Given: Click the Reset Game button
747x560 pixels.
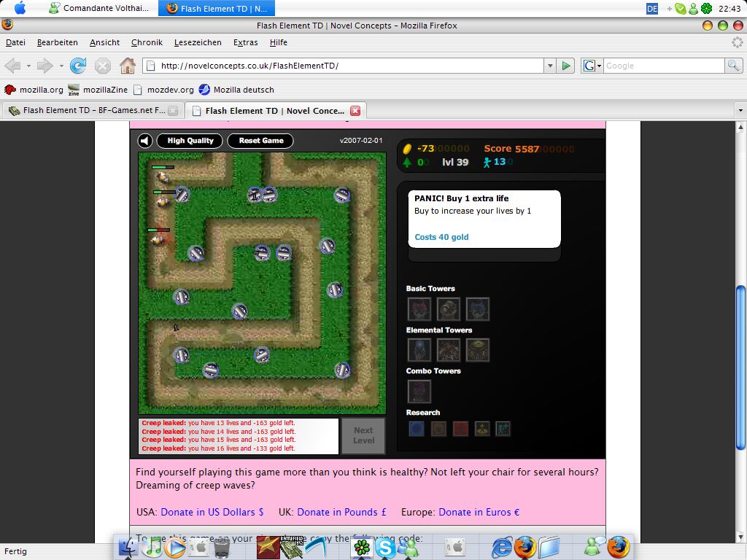Looking at the screenshot, I should [x=260, y=141].
